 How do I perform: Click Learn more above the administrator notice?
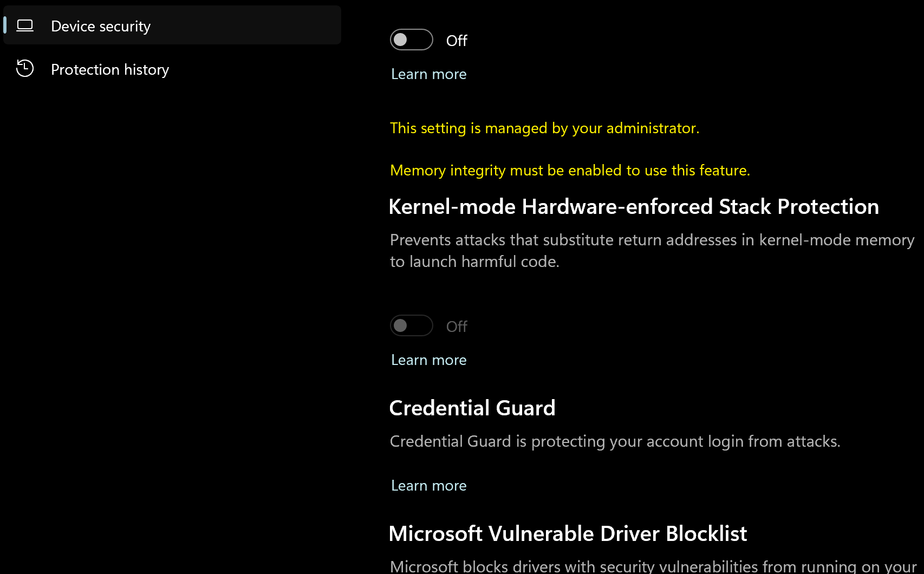coord(428,74)
